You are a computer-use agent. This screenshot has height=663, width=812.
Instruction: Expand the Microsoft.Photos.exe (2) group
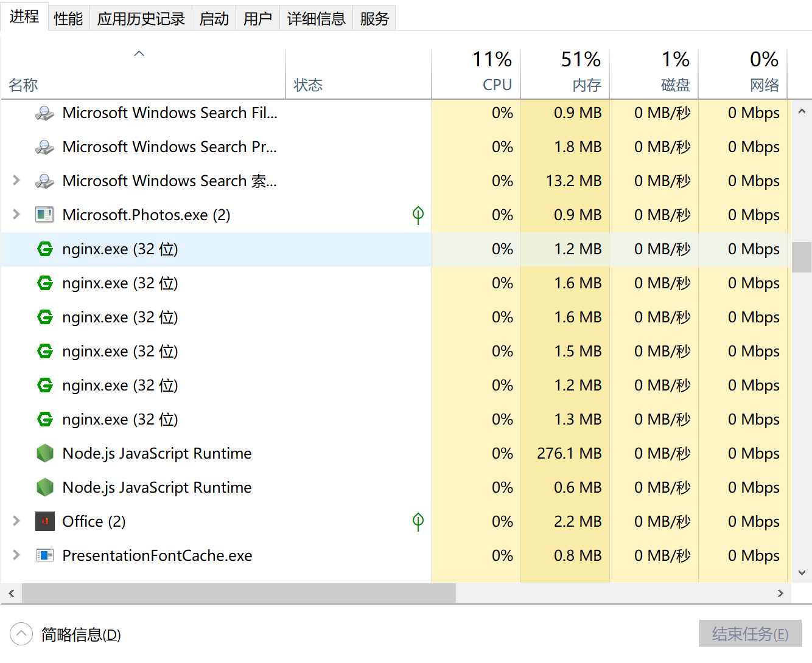click(x=16, y=215)
